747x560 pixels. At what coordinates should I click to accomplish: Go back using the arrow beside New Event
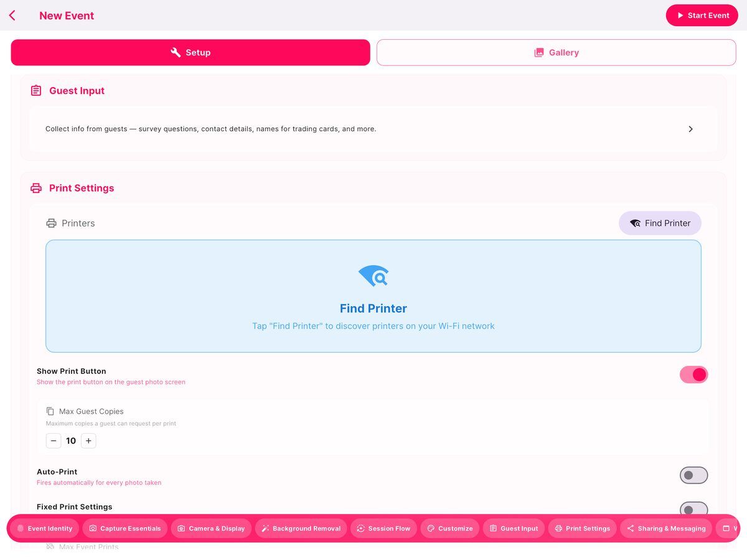coord(12,16)
